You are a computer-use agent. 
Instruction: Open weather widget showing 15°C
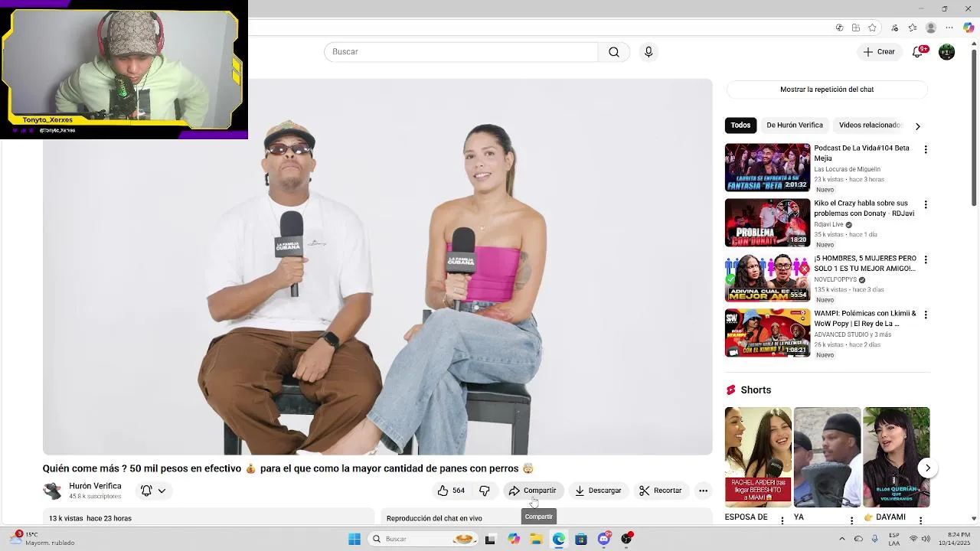coord(44,539)
